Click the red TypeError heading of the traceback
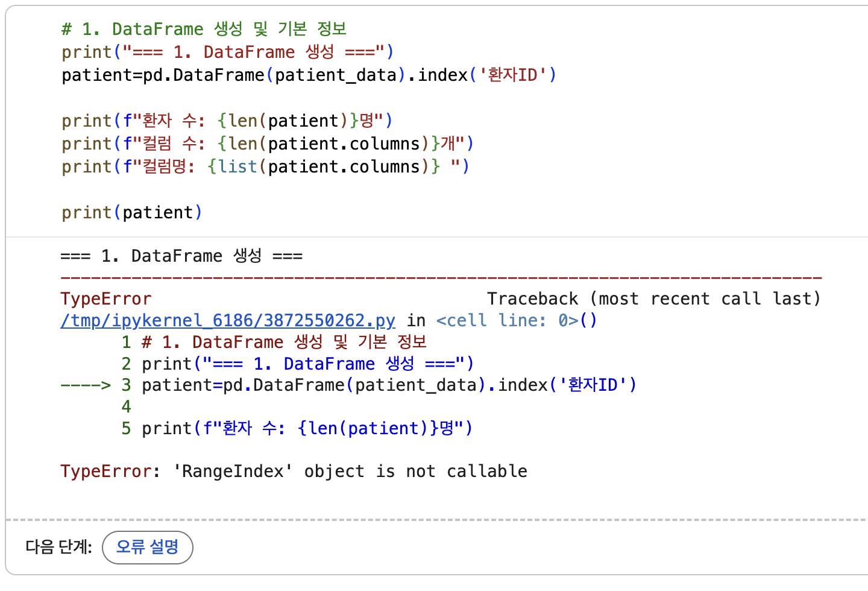Screen dimensions: 868x591 [x=105, y=299]
